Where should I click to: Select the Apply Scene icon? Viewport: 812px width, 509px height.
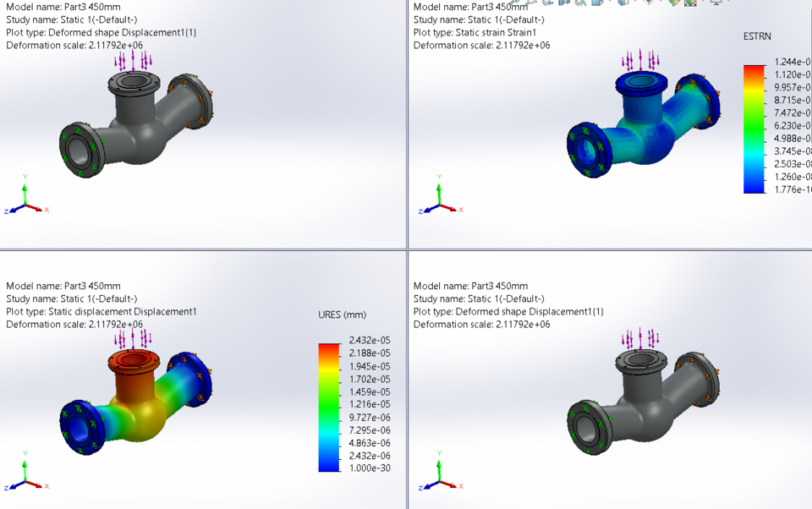pyautogui.click(x=690, y=4)
